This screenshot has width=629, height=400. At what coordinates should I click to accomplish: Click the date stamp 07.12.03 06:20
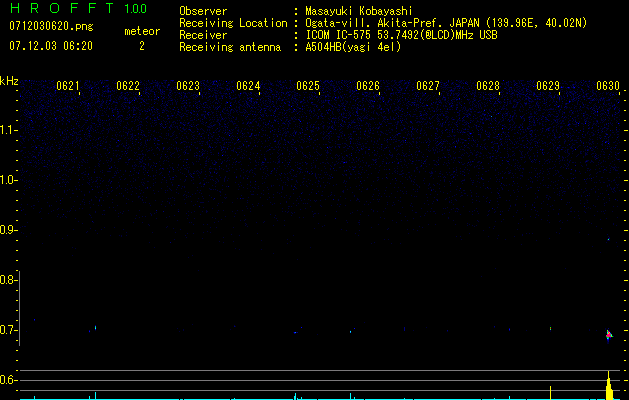[x=51, y=46]
